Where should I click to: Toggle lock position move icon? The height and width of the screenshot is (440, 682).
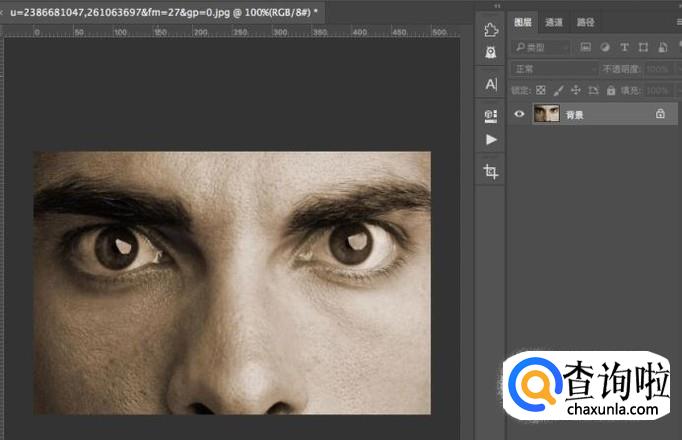575,90
